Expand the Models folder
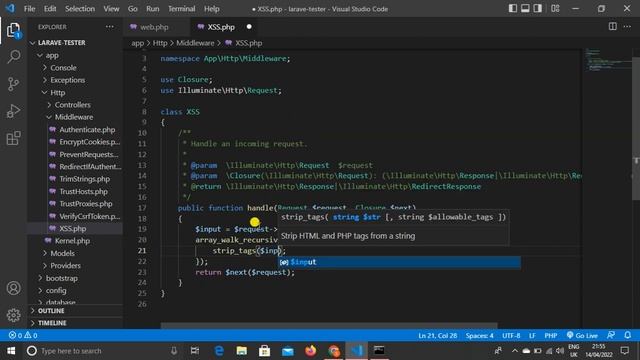The image size is (640, 360). [62, 253]
